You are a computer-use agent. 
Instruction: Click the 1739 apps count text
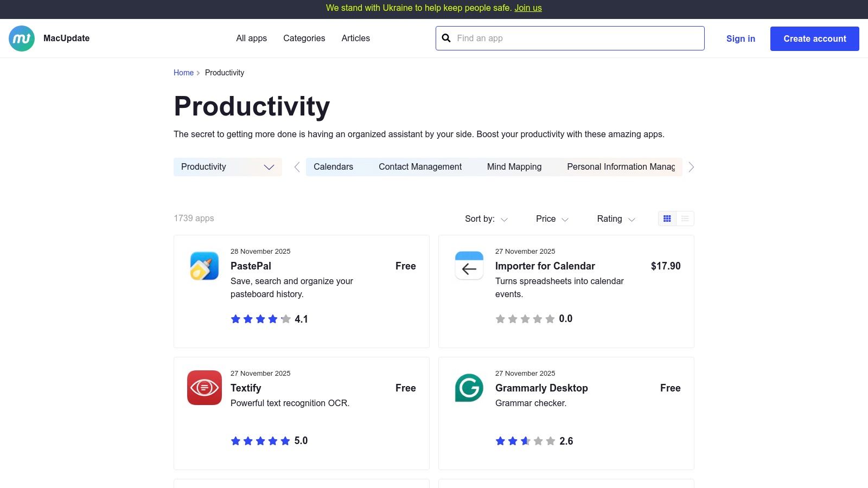click(194, 219)
